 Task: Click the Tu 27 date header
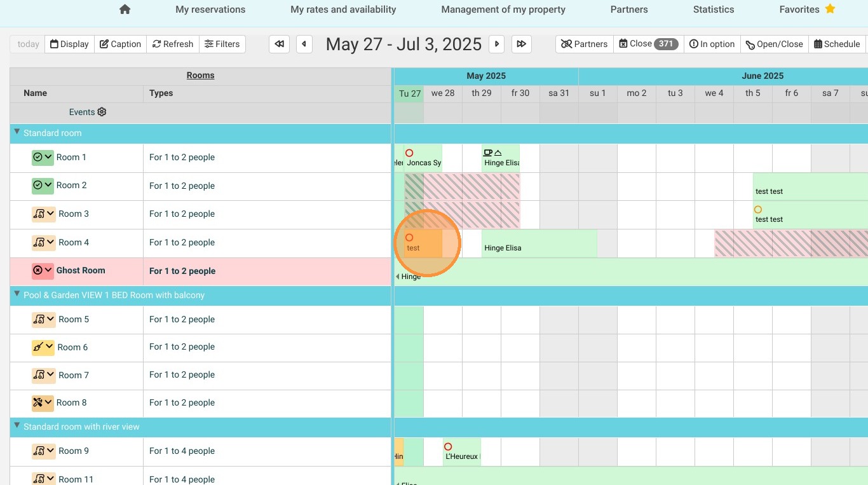pyautogui.click(x=409, y=93)
